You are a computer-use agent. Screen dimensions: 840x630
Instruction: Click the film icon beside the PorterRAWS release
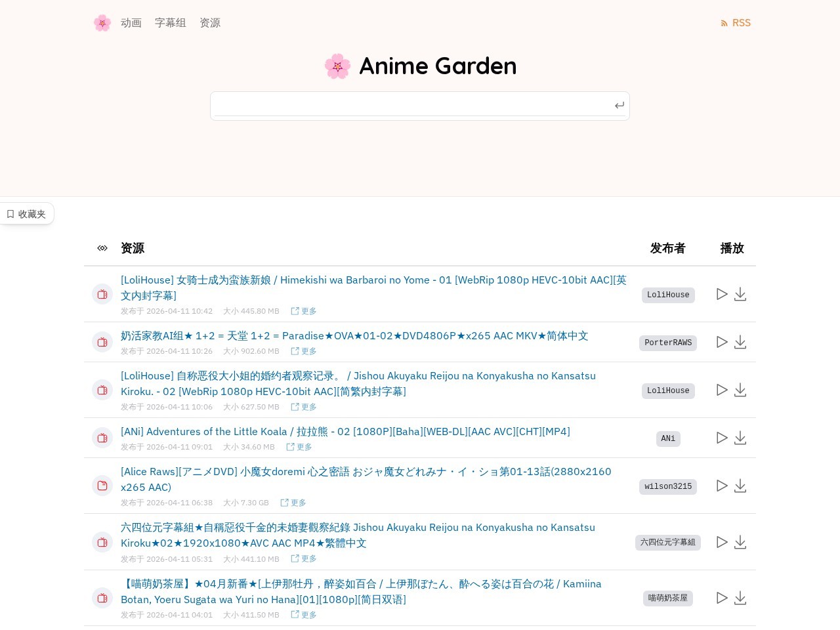coord(102,342)
